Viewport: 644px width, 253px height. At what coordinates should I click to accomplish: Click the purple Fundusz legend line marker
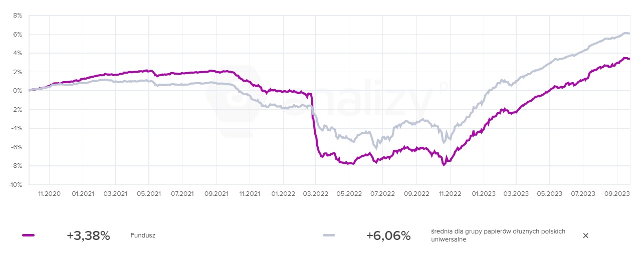29,235
